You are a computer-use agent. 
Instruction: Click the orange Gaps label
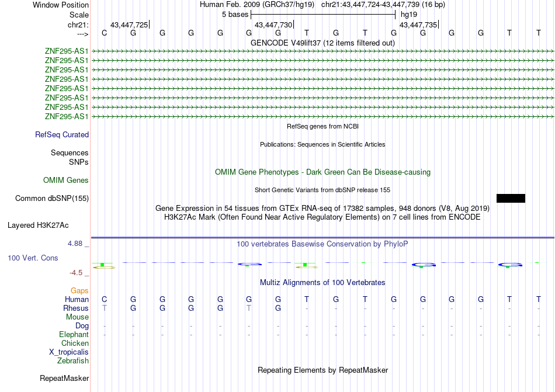[79, 291]
